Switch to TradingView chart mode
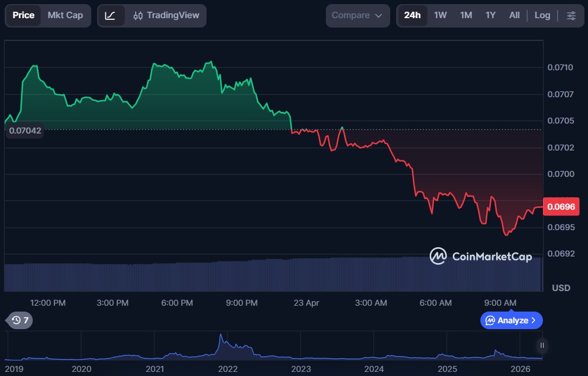Viewport: 588px width, 376px height. pos(166,15)
